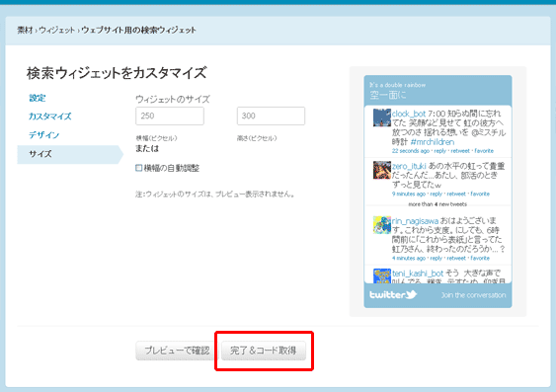
Task: Click retweet on clock_bot tweet
Action: pyautogui.click(x=460, y=151)
